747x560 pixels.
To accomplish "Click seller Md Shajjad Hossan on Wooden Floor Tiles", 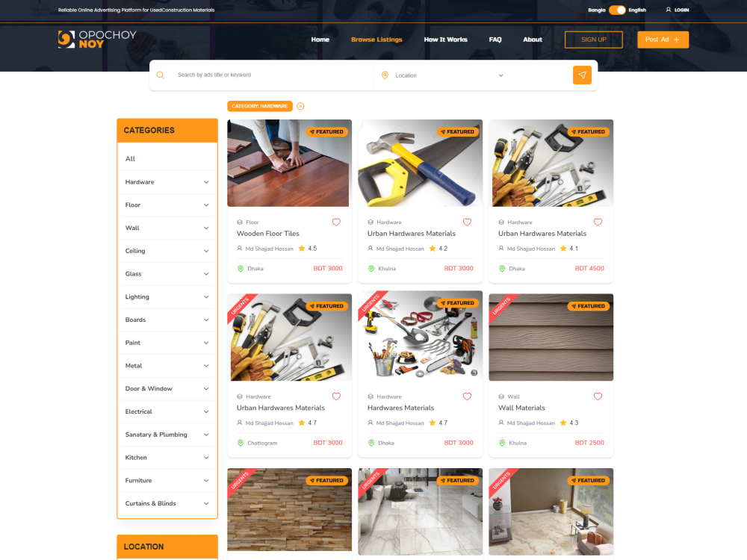I will [x=269, y=249].
